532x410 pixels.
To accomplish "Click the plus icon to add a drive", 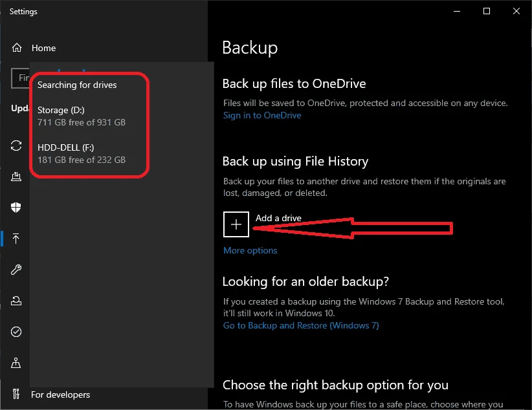I will (236, 224).
